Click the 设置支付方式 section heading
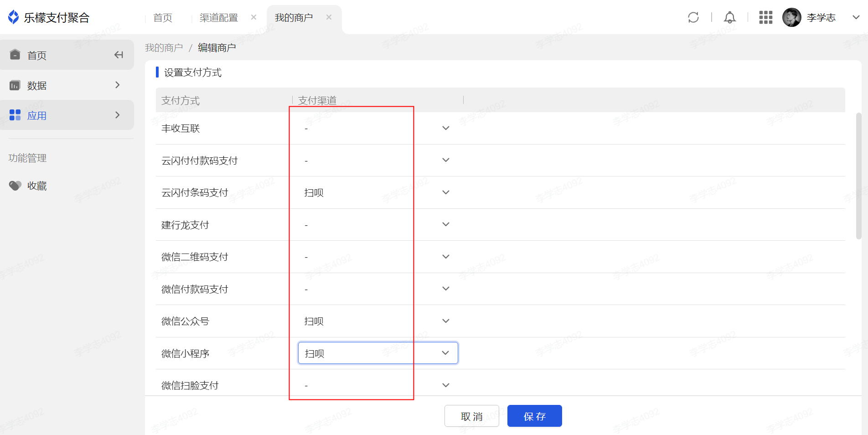This screenshot has height=435, width=868. tap(193, 72)
